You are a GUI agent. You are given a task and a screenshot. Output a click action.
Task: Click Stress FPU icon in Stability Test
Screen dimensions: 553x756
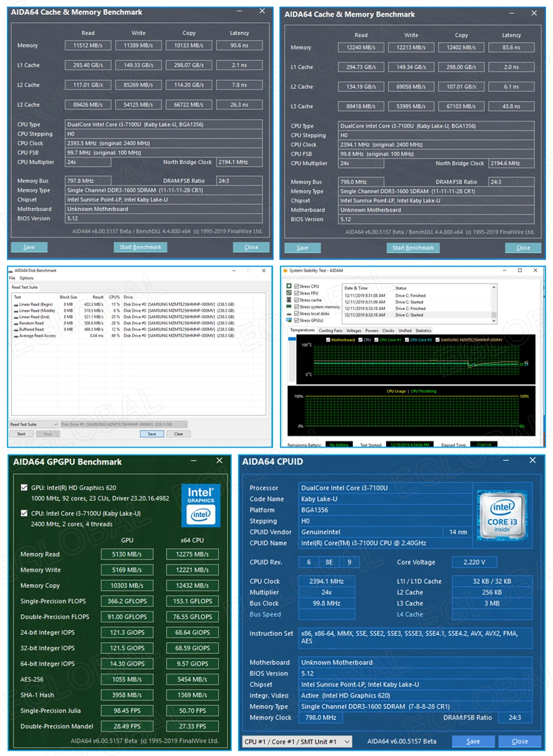click(289, 293)
